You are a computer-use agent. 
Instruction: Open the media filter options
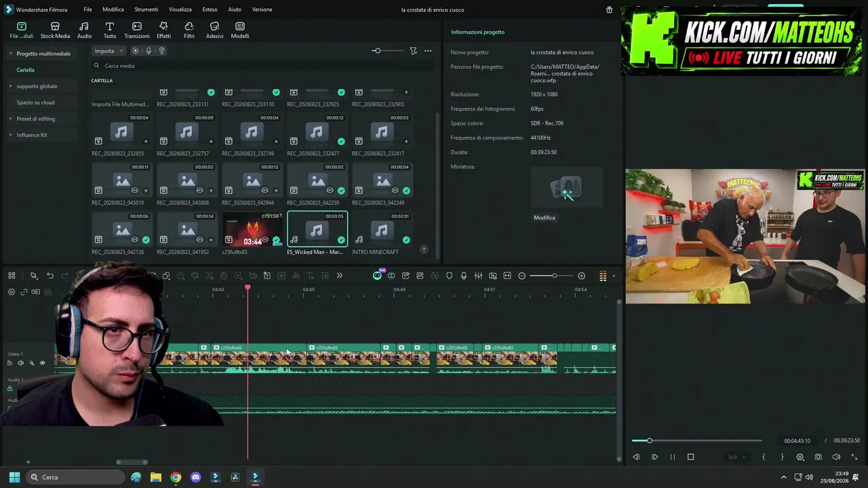pyautogui.click(x=413, y=51)
